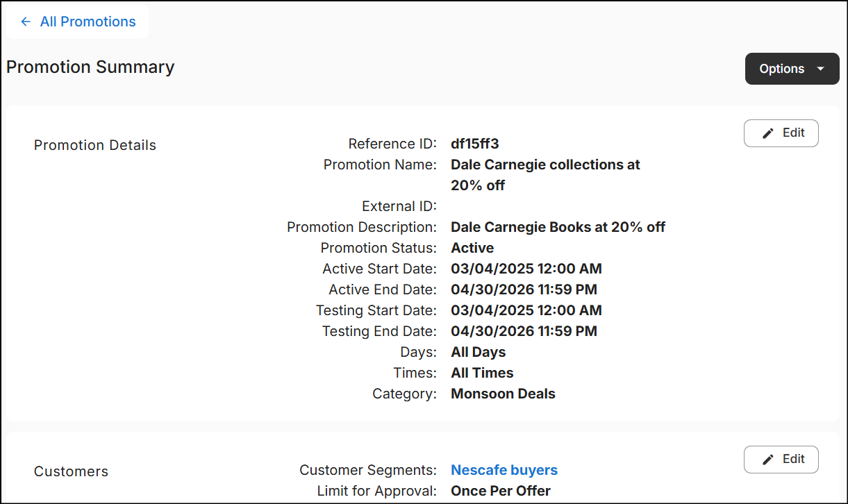Click promotion name Dale Carnegie collections at 20% off
Screen dimensions: 848x504
pos(545,175)
